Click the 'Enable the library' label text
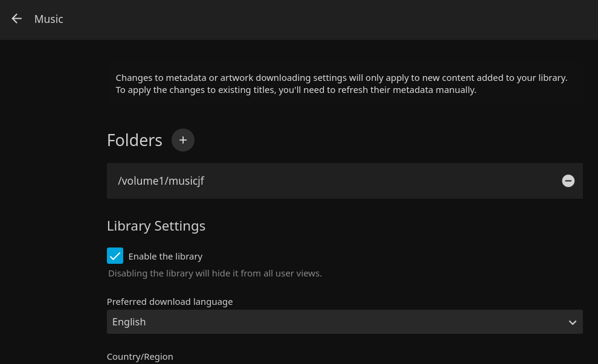Screen dimensions: 598x364 point(165,257)
